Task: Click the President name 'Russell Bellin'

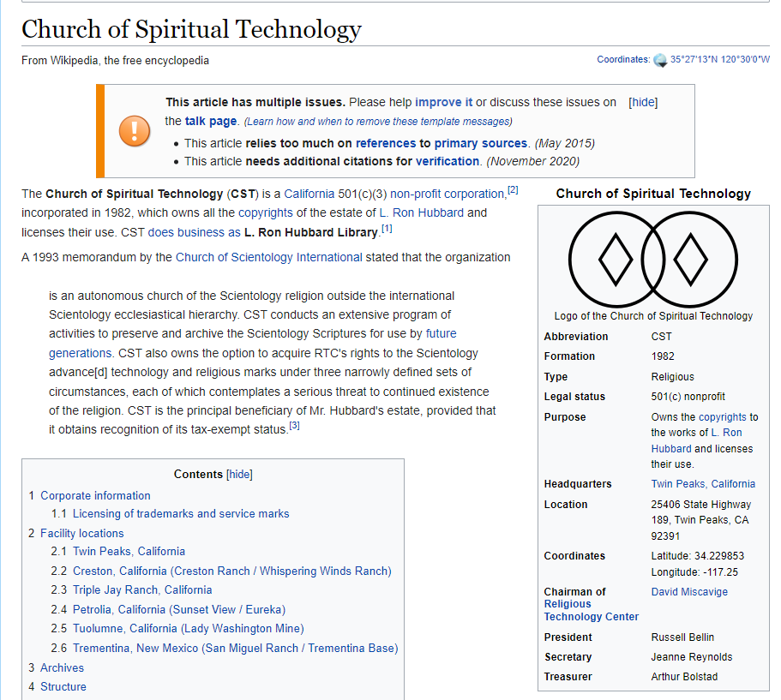Action: [682, 637]
